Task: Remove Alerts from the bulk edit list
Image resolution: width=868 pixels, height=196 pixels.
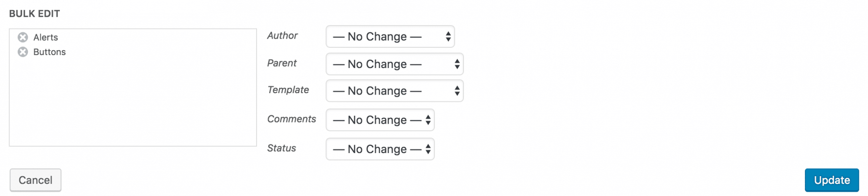Action: [23, 37]
